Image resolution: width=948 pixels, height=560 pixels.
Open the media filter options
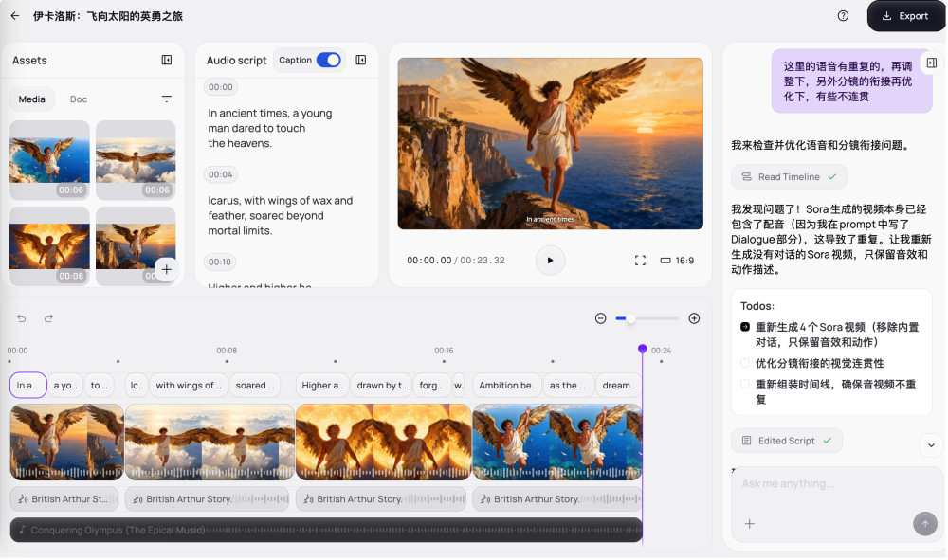[167, 99]
